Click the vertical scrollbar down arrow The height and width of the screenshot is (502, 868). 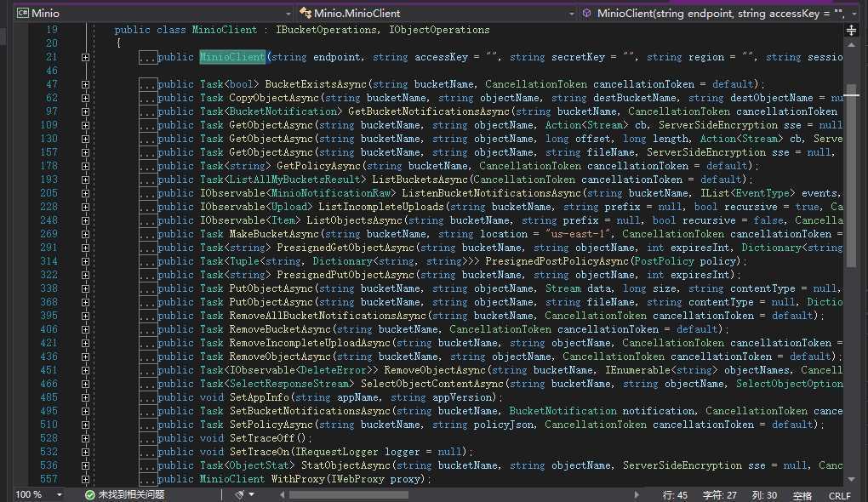(851, 479)
